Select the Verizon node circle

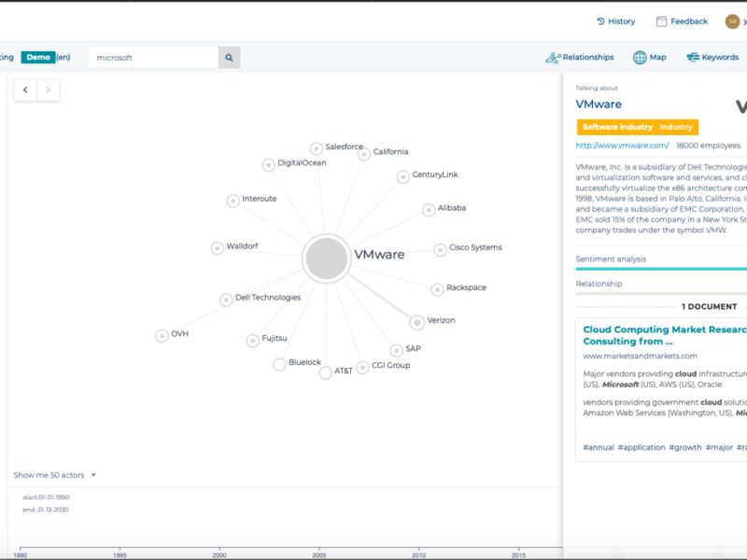click(417, 323)
